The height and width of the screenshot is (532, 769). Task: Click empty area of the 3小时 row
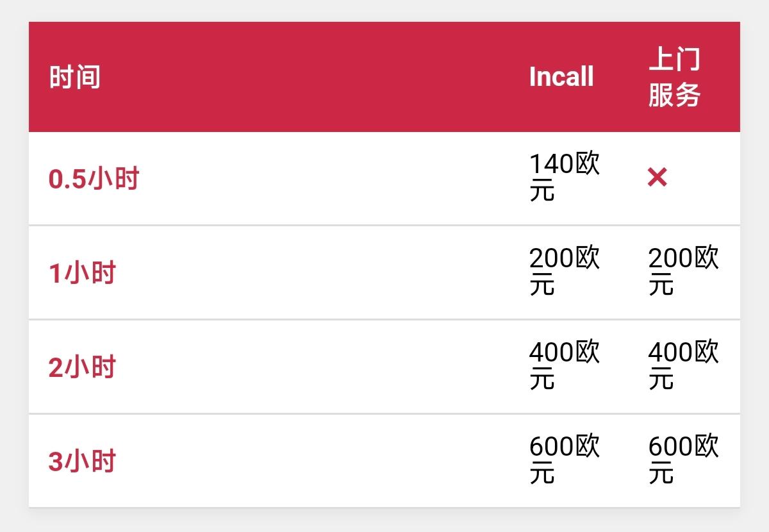point(320,461)
